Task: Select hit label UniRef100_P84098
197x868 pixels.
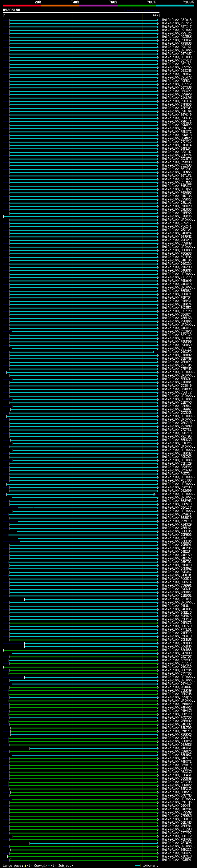Action: coord(176,389)
